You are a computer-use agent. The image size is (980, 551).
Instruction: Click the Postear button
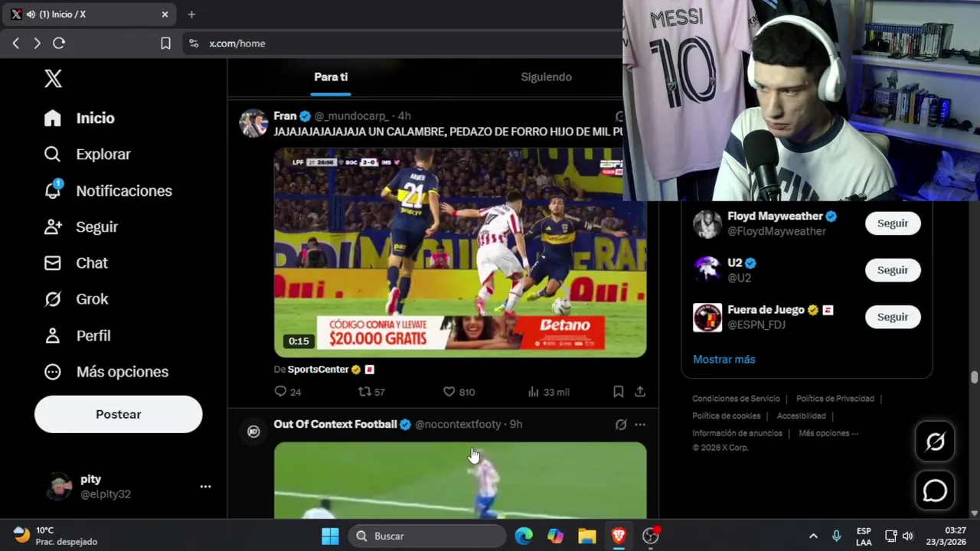pyautogui.click(x=118, y=414)
